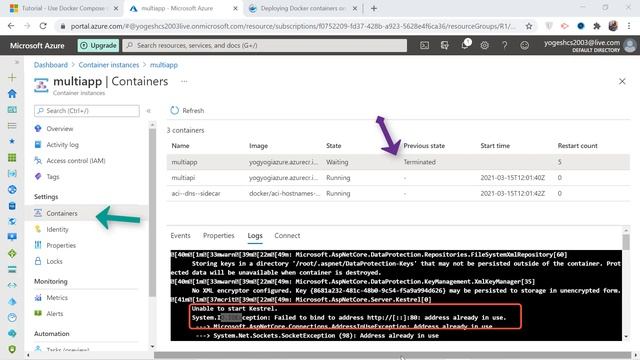Open Access control (IAM)
The height and width of the screenshot is (360, 640).
(x=76, y=160)
